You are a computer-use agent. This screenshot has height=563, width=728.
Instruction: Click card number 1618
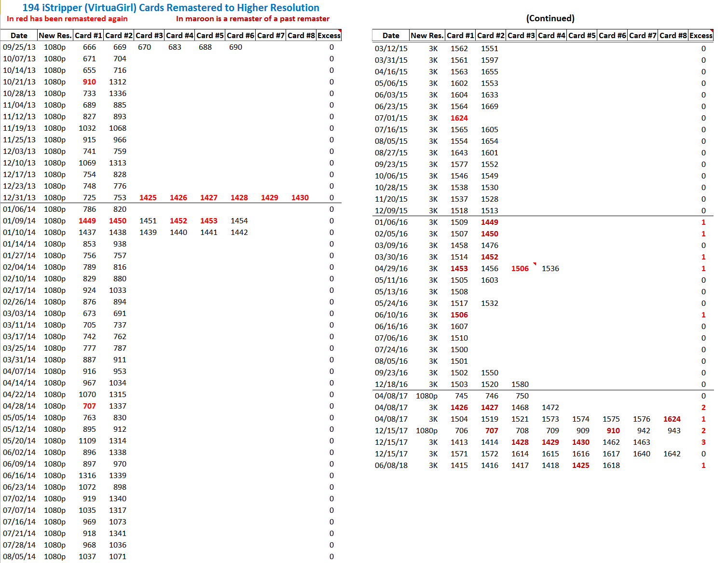(611, 466)
